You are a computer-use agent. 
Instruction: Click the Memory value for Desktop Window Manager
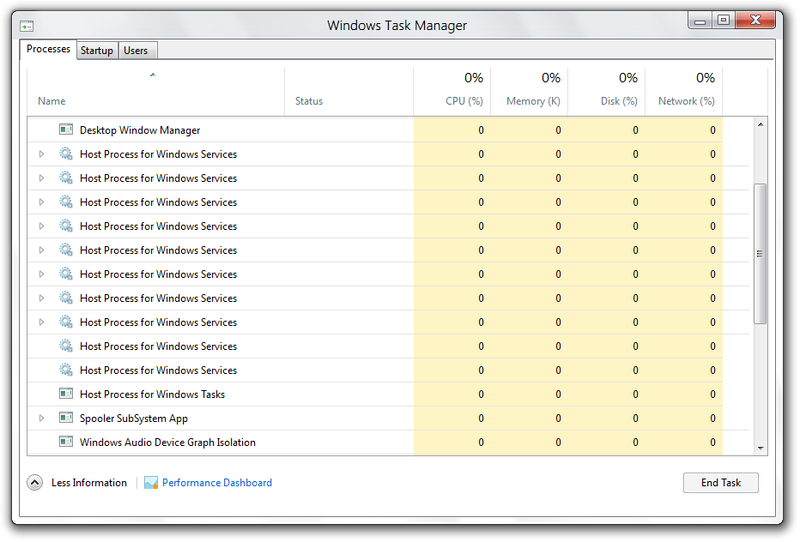[x=558, y=130]
